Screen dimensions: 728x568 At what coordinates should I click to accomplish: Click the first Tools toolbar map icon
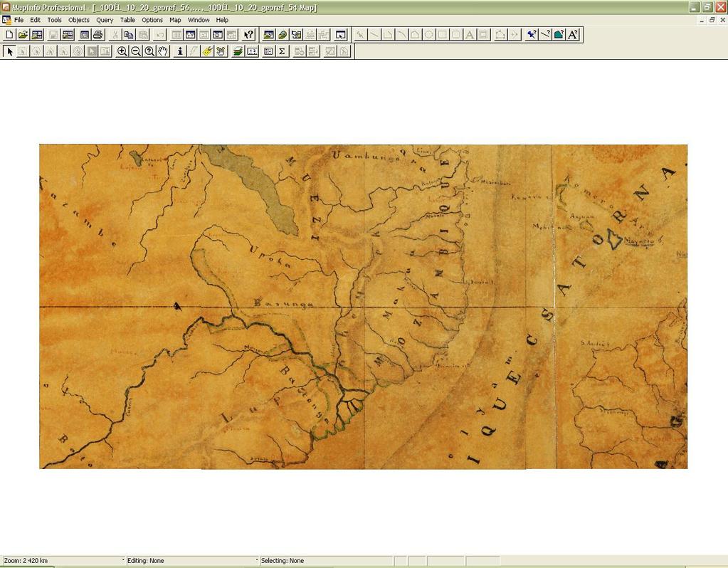(268, 35)
